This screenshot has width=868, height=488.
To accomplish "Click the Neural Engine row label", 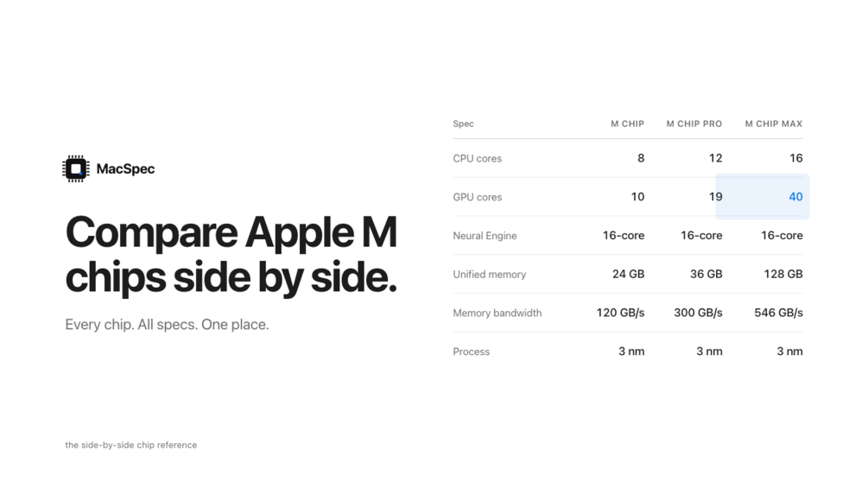I will [485, 236].
